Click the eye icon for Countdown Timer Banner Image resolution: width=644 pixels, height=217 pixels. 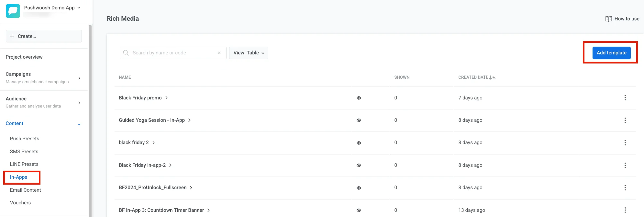click(359, 210)
